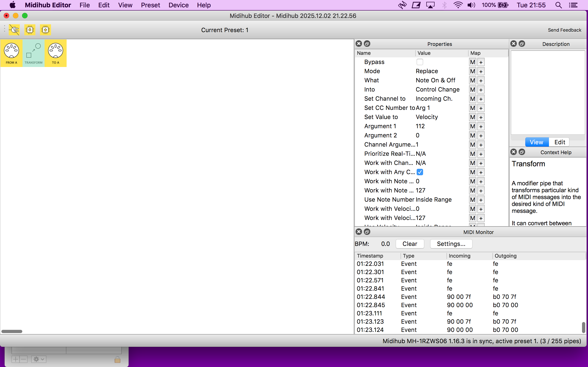Open the Device menu

pyautogui.click(x=178, y=5)
